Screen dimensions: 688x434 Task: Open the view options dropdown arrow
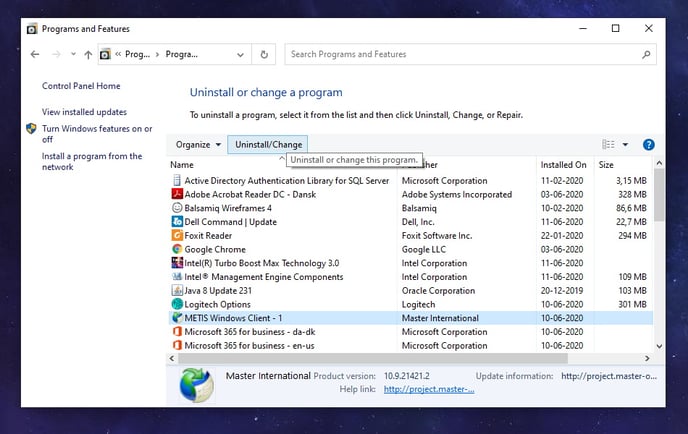click(625, 144)
